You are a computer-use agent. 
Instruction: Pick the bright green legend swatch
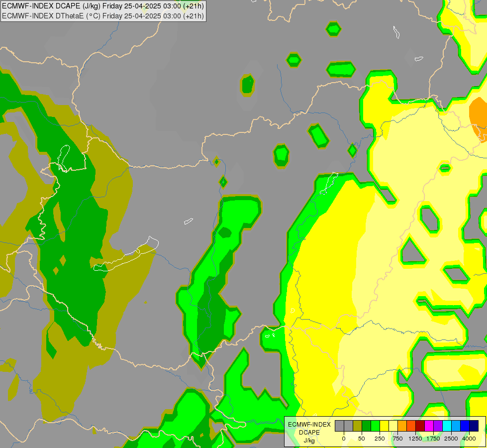click(x=376, y=426)
